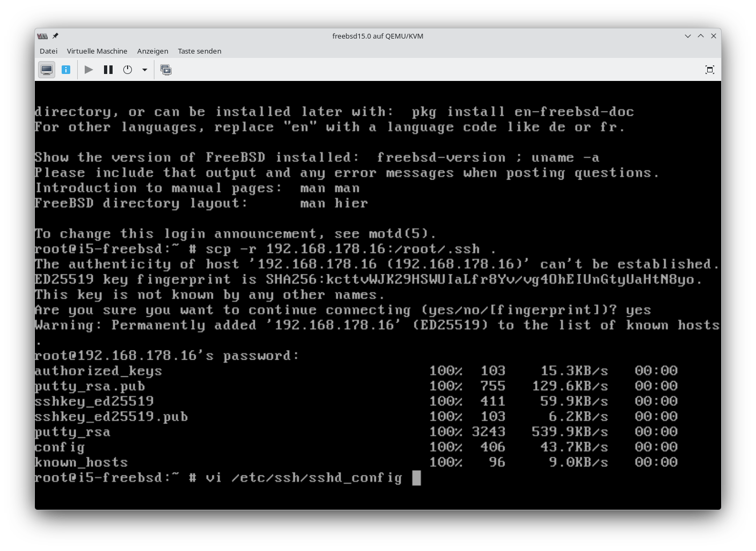Click the 'Warning: Permanently added' line
756x551 pixels.
[x=377, y=325]
